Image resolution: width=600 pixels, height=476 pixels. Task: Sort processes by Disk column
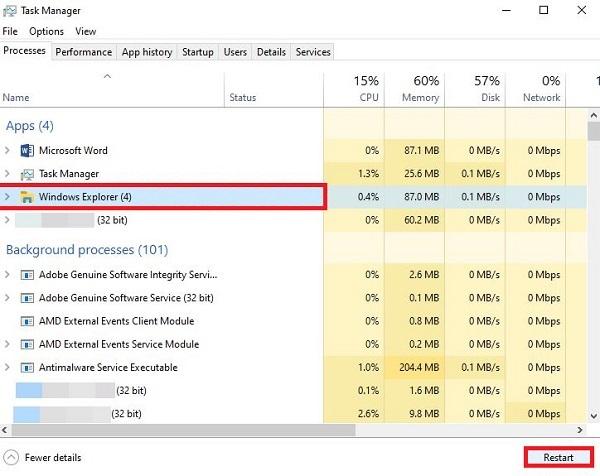(x=475, y=90)
